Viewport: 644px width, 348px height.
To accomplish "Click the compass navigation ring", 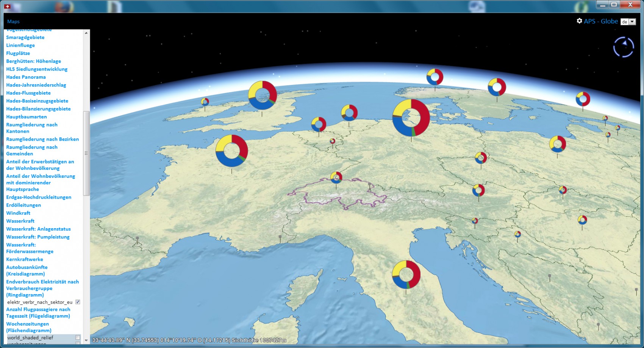I will point(624,47).
